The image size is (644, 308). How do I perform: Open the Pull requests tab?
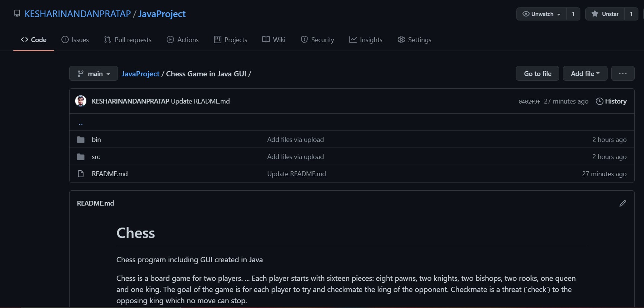(x=128, y=40)
